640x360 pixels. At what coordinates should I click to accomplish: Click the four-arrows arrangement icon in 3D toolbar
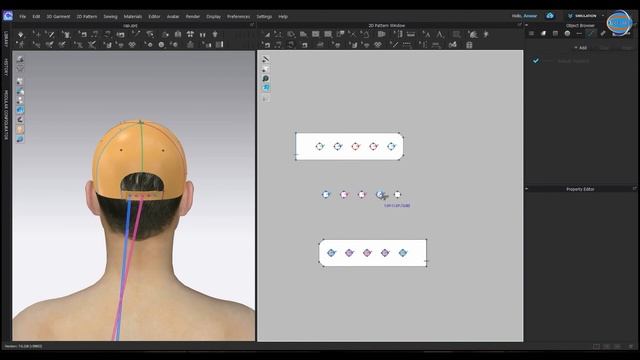click(x=190, y=34)
